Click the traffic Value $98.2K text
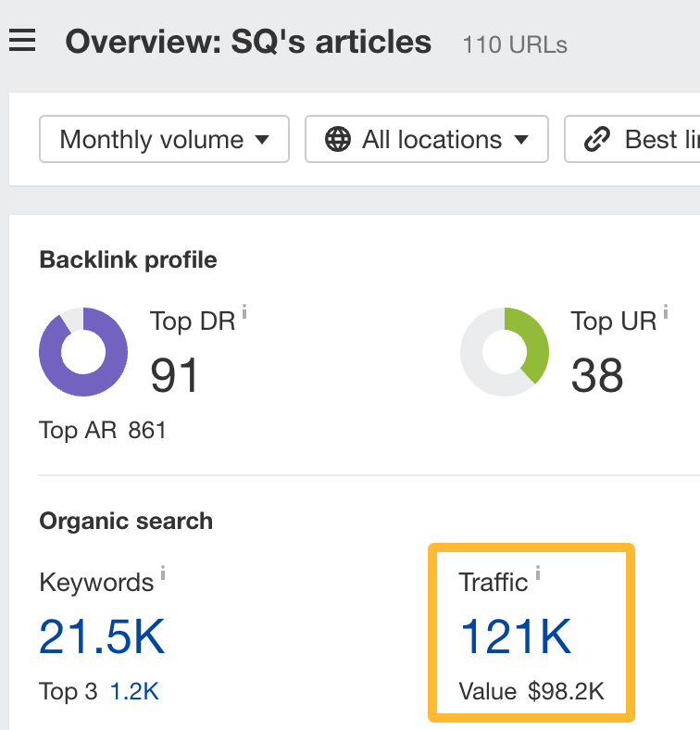The width and height of the screenshot is (700, 730). (531, 691)
